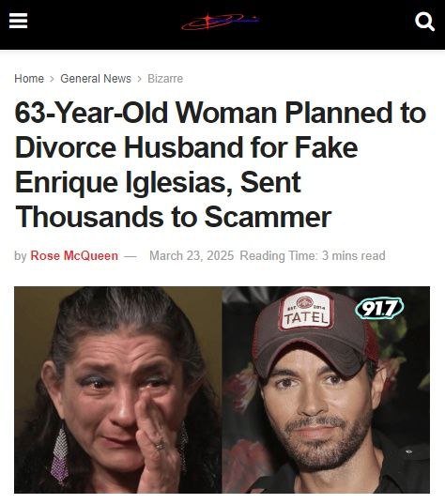Click the March 23, 2025 date
Screen dimensions: 445x504
(x=192, y=256)
